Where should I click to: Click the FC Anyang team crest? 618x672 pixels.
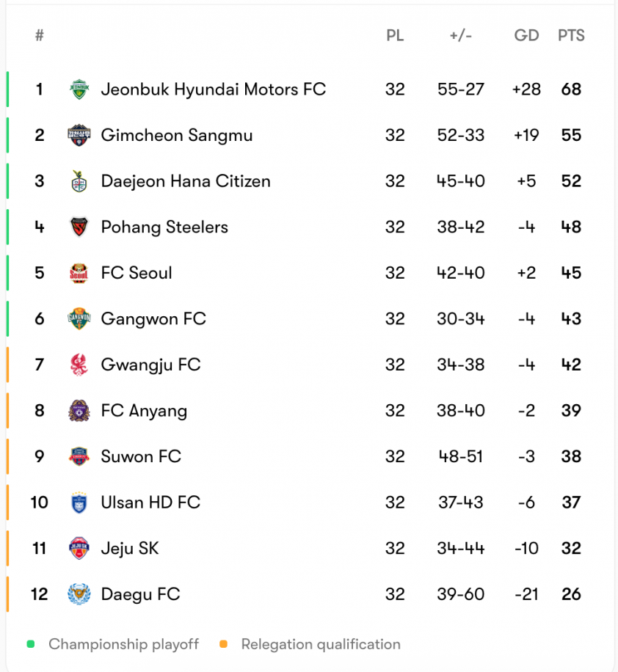pos(79,411)
